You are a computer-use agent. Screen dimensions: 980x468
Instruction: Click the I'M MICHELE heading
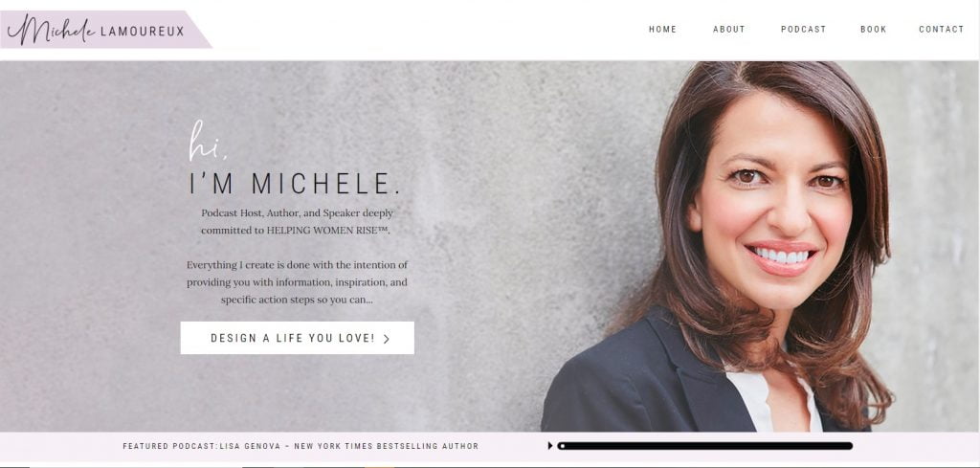tap(295, 184)
